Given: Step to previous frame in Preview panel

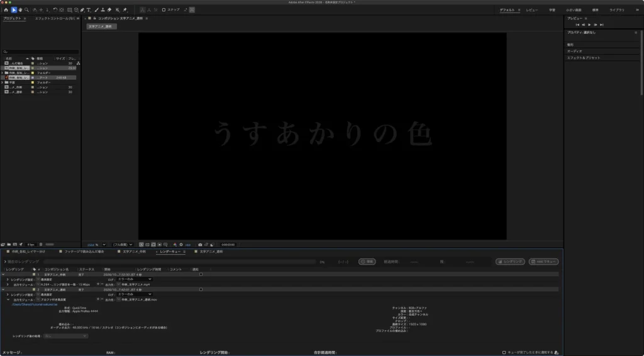Looking at the screenshot, I should (583, 25).
